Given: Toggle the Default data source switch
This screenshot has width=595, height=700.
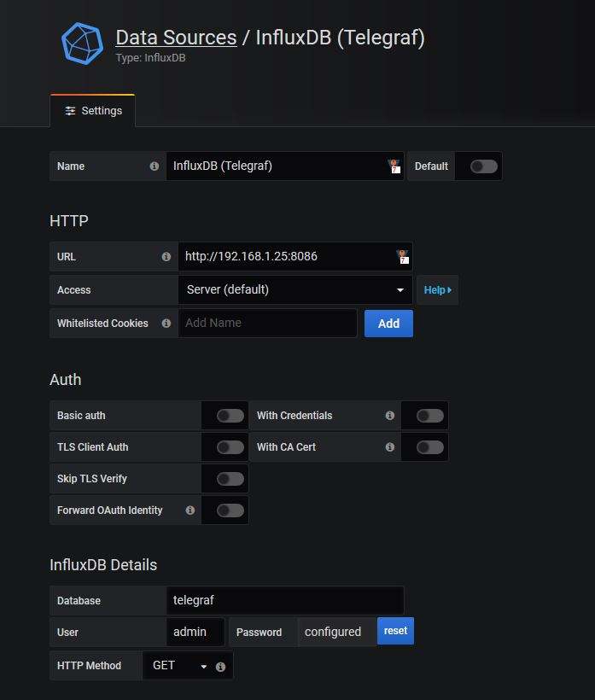Looking at the screenshot, I should [x=483, y=166].
